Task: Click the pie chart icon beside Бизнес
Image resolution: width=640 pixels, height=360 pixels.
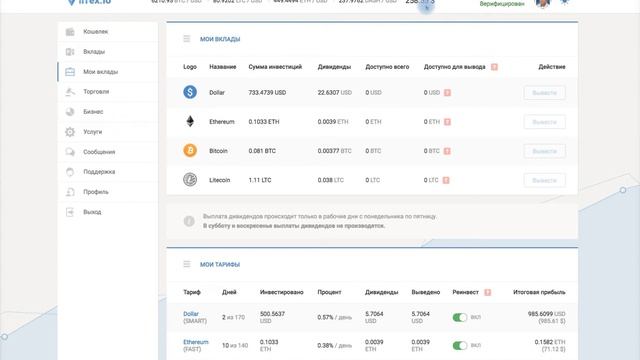Action: tap(70, 111)
